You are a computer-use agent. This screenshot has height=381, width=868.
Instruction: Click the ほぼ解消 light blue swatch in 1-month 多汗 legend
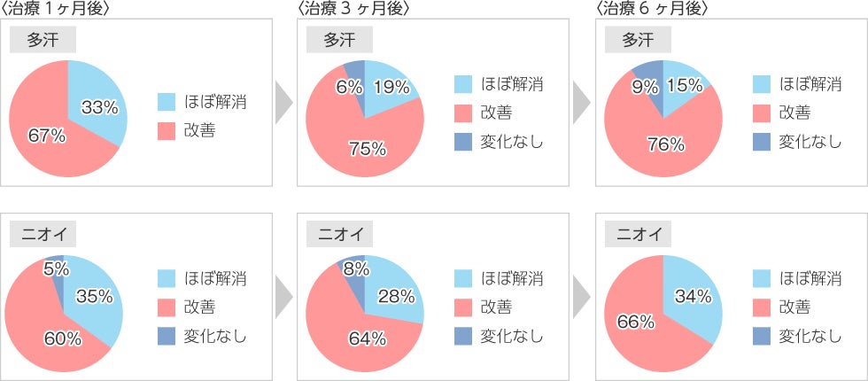pyautogui.click(x=167, y=101)
